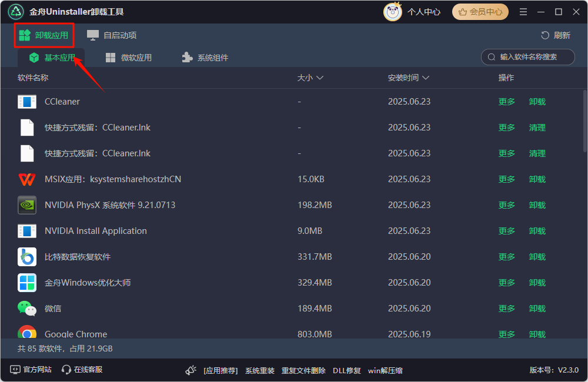Click the 软件名称 column header
The width and height of the screenshot is (588, 382).
[33, 78]
